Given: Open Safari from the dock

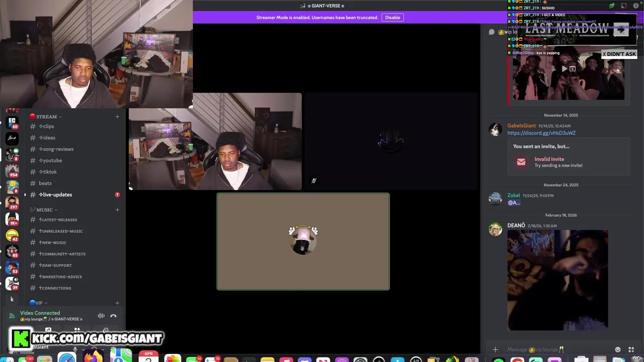Looking at the screenshot, I should coord(67,357).
